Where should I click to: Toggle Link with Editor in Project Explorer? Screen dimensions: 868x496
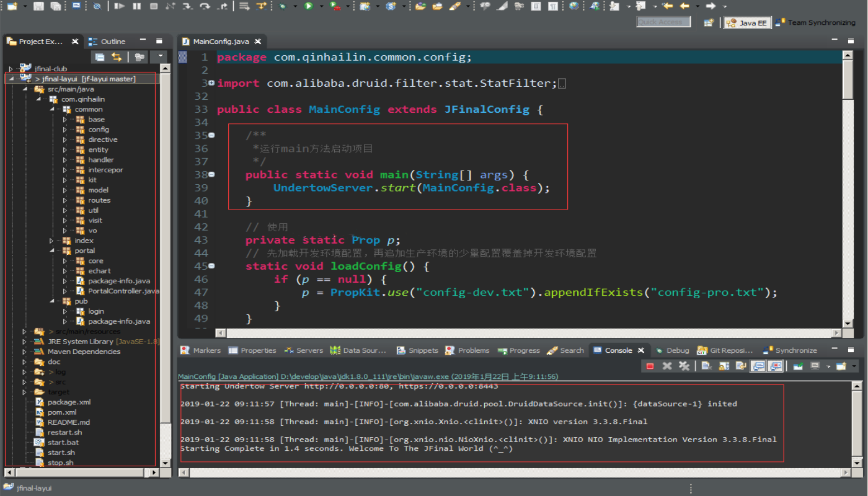[117, 57]
